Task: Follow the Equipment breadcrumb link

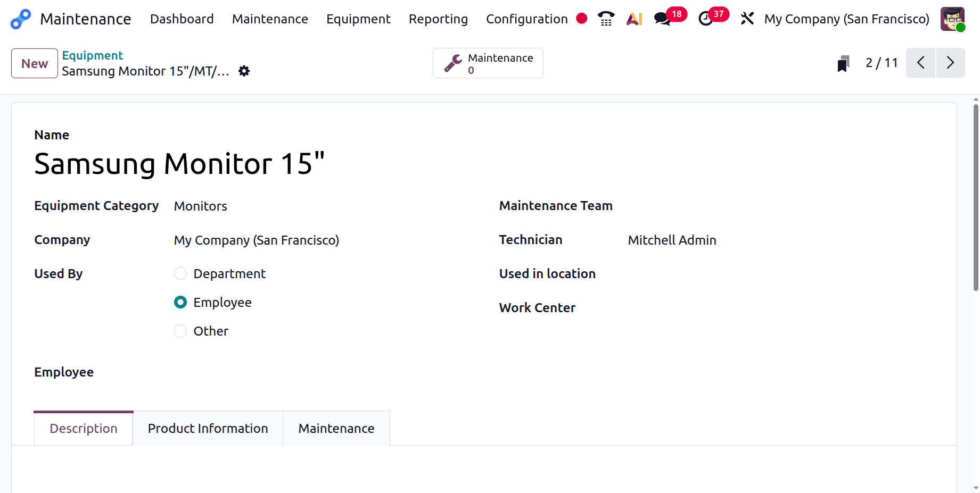Action: 93,55
